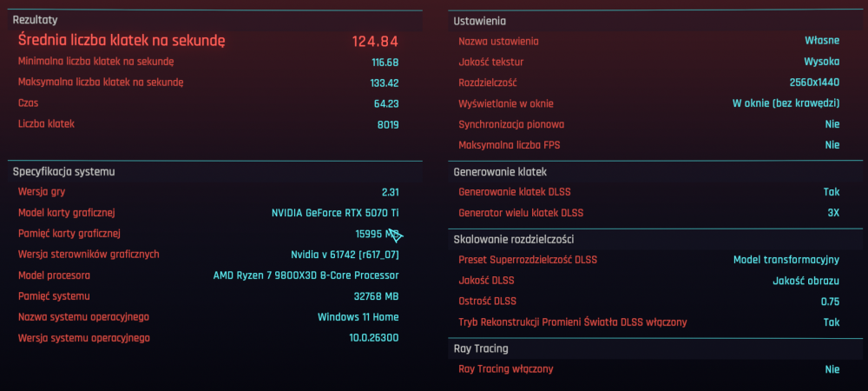Click 'Model karty graficznej' label
The image size is (868, 391).
pyautogui.click(x=67, y=213)
